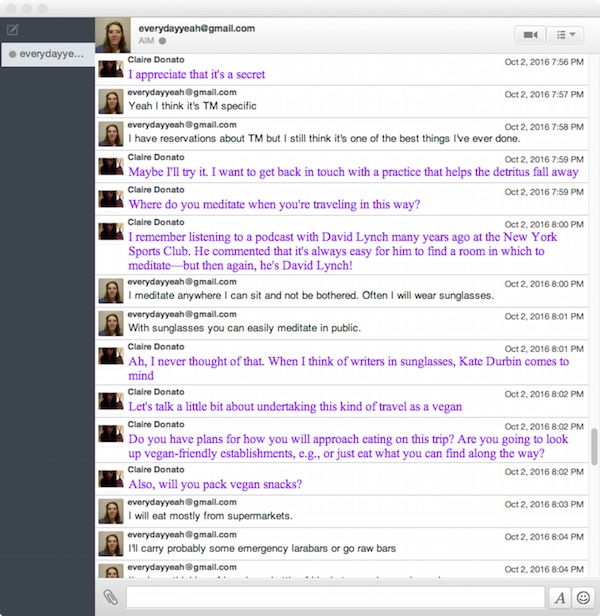Click message about emergency larabars
The width and height of the screenshot is (600, 616).
click(x=262, y=548)
